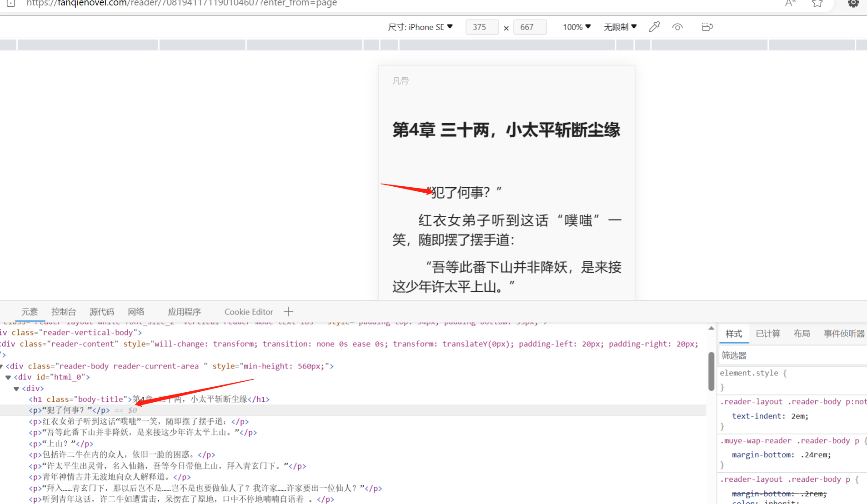Click the 凡骨 book title on the page
The image size is (867, 504).
[x=401, y=81]
